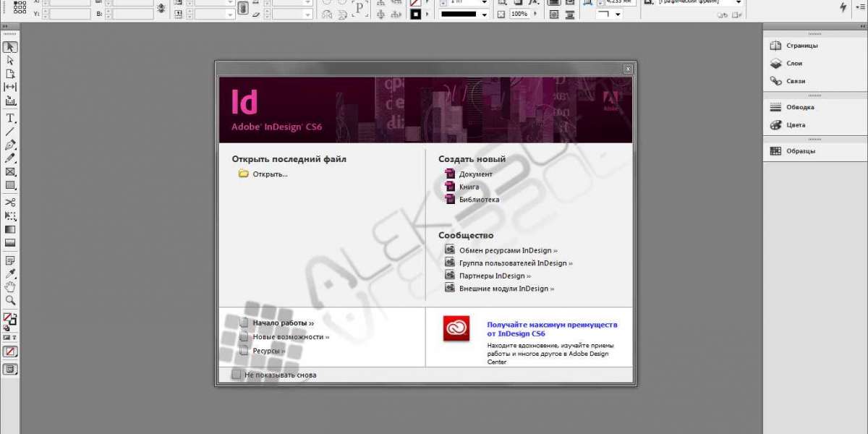Activate the Eyedropper tool

tap(10, 273)
